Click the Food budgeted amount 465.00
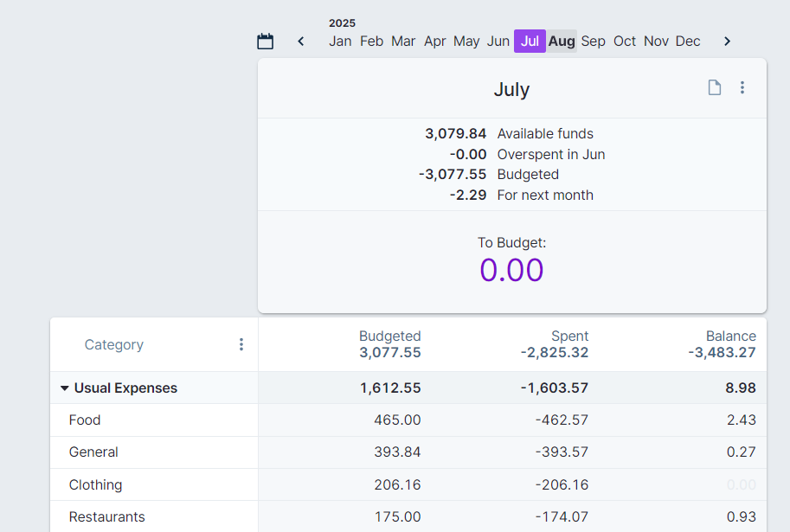790x532 pixels. coord(398,420)
